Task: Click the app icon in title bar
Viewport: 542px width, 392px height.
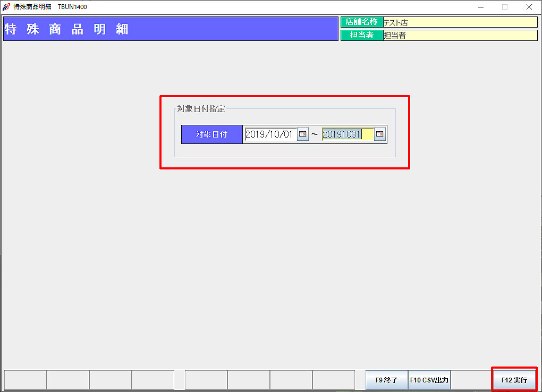Action: 6,6
